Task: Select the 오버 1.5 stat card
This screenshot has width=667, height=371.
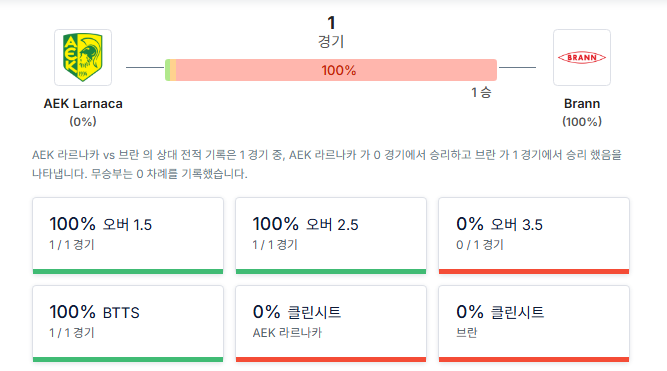Action: (128, 235)
